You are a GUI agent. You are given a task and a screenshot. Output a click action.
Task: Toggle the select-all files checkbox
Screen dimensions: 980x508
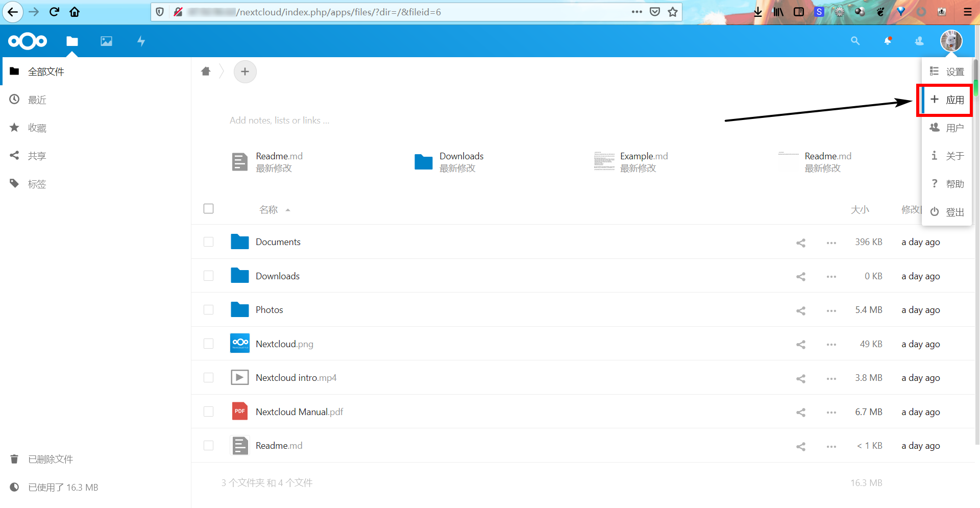click(x=208, y=208)
